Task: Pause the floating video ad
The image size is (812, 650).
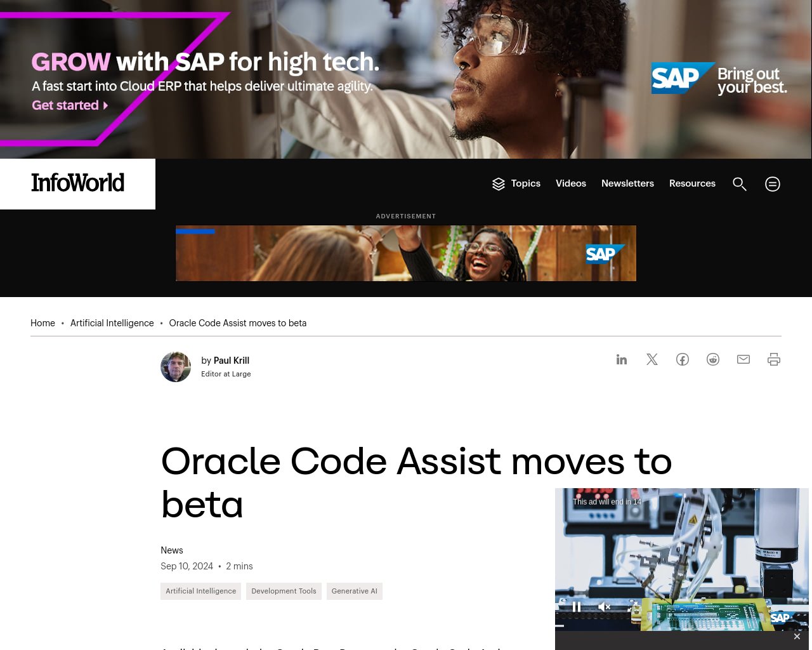Action: point(577,607)
